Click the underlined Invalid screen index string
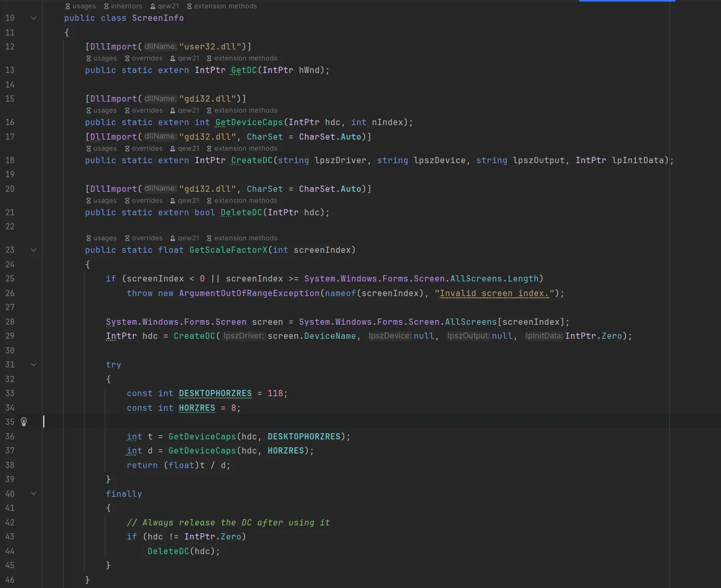721x588 pixels. click(x=493, y=293)
